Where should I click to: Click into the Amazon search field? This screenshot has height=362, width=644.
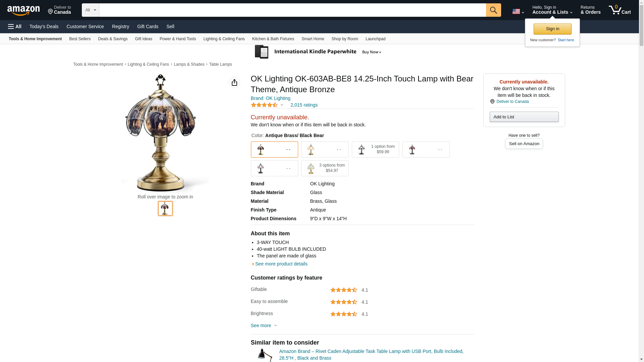click(292, 10)
